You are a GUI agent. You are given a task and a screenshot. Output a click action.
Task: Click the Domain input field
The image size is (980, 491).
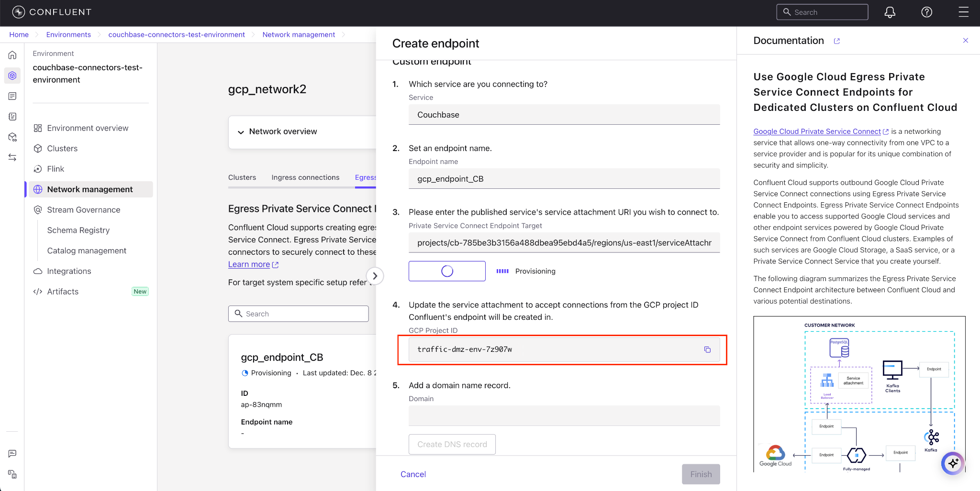(x=564, y=415)
